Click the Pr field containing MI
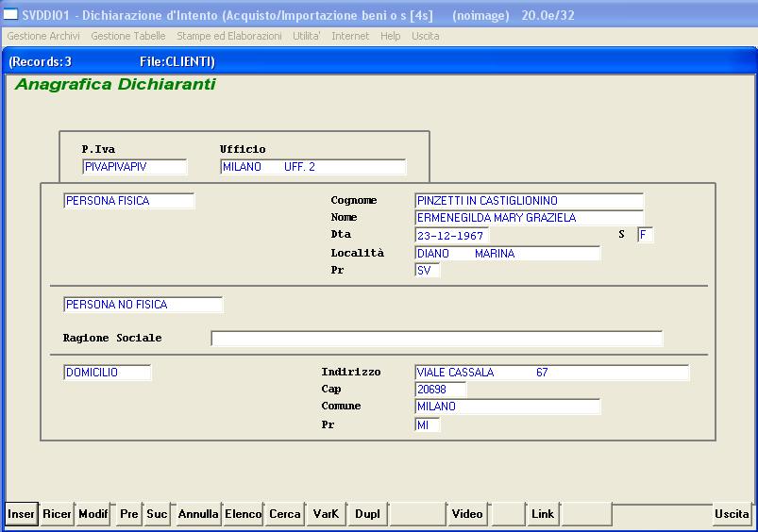758x532 pixels. (427, 424)
